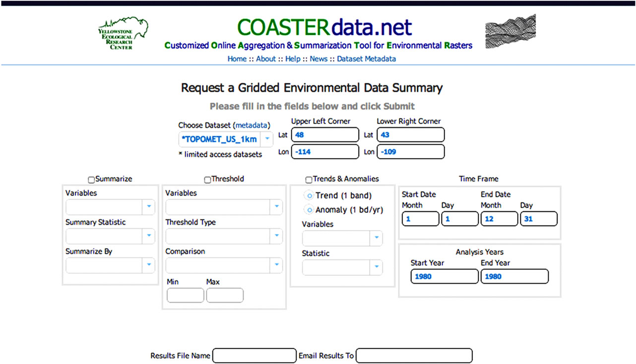Click the COASTERdata.net title banner
Image resolution: width=636 pixels, height=364 pixels.
tap(325, 27)
